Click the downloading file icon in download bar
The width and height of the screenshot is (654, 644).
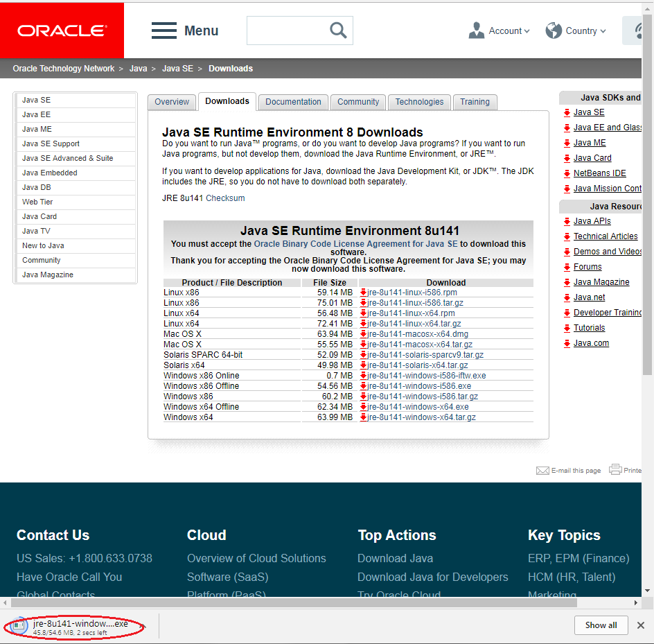point(19,626)
